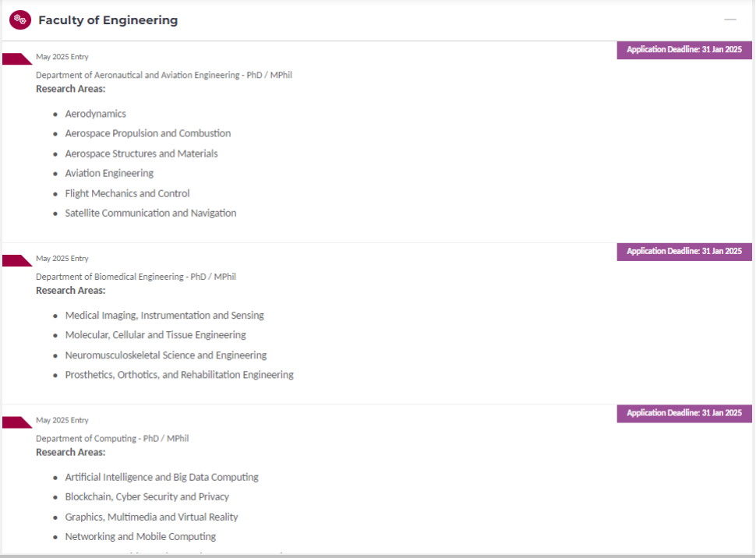The width and height of the screenshot is (756, 558).
Task: Click the Faculty of Engineering gears icon
Action: coord(20,20)
